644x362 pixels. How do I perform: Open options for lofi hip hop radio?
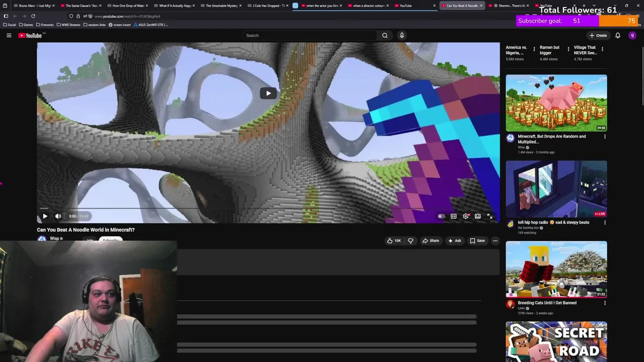605,222
